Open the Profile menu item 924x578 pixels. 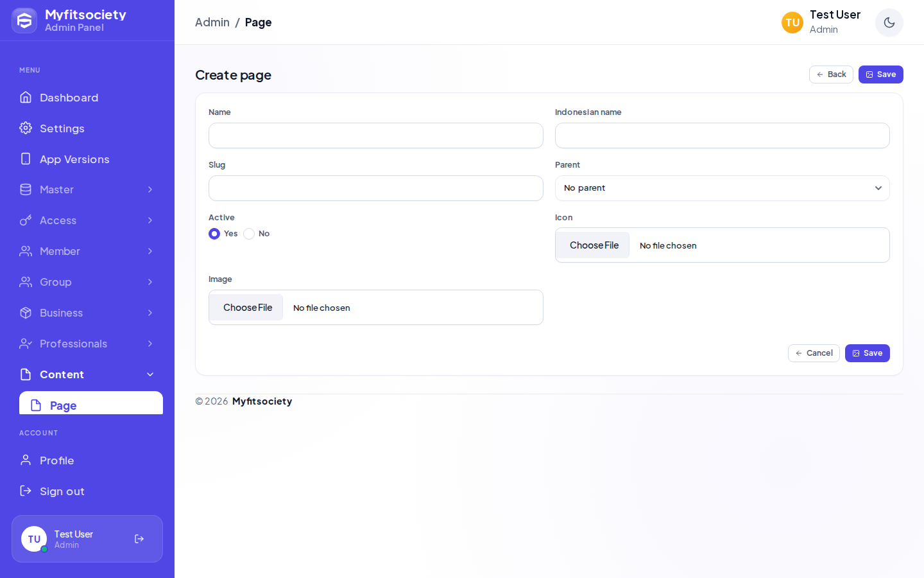pos(87,460)
